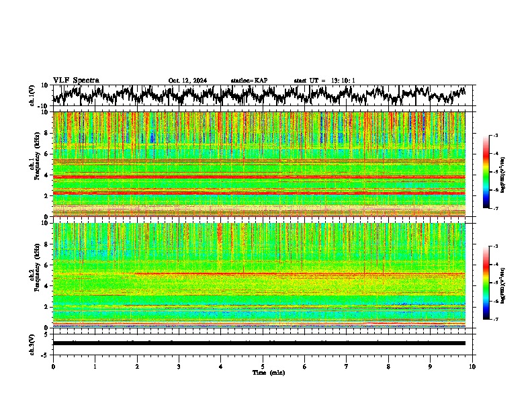Click time axis tick label "10"
The image size is (532, 411).
[472, 367]
